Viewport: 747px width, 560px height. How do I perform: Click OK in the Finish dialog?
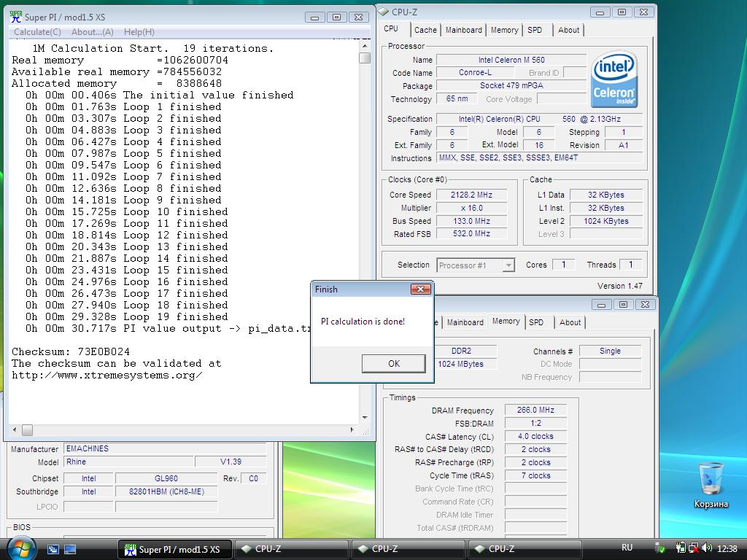click(393, 364)
